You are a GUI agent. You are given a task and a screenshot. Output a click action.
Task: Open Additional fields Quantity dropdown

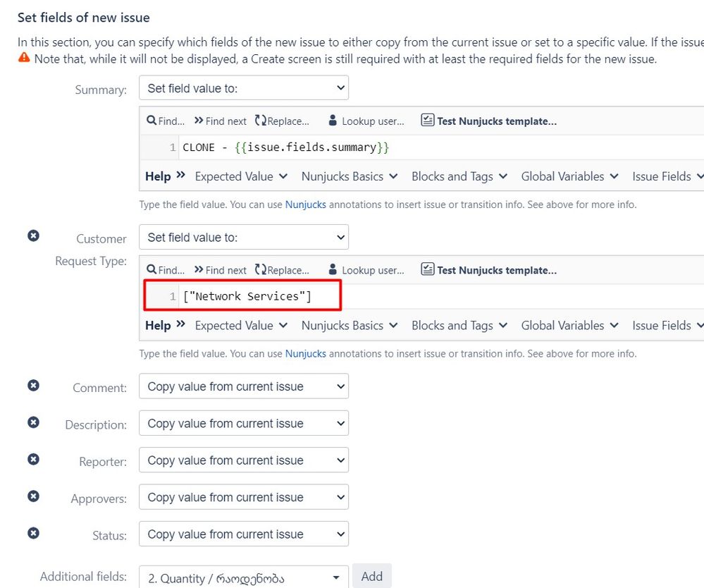click(x=244, y=577)
